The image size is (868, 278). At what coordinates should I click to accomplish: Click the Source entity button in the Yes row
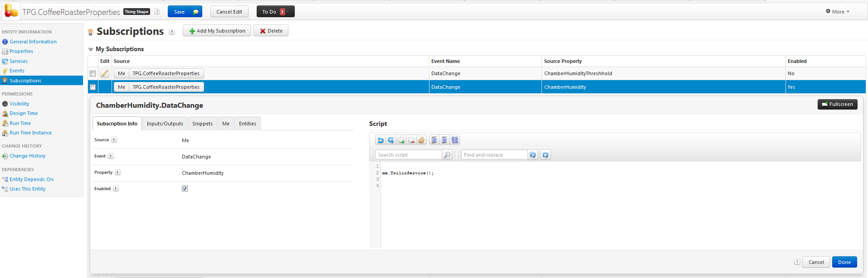[166, 87]
